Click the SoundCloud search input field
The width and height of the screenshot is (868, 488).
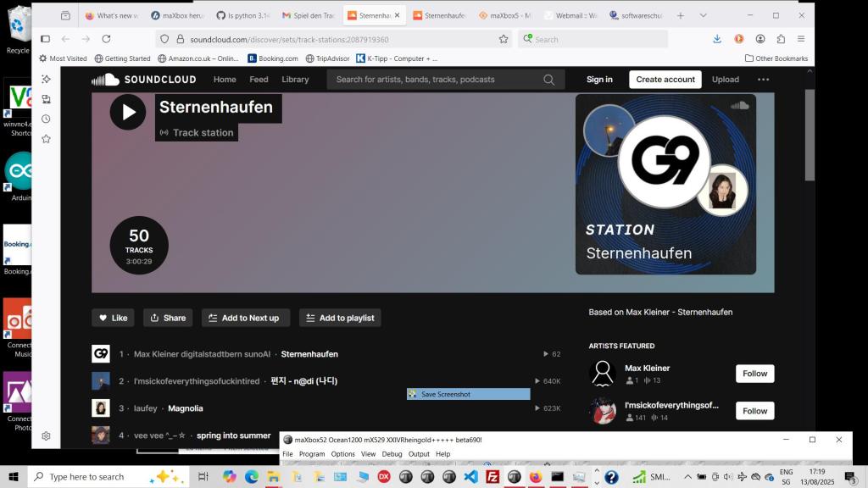click(x=432, y=80)
